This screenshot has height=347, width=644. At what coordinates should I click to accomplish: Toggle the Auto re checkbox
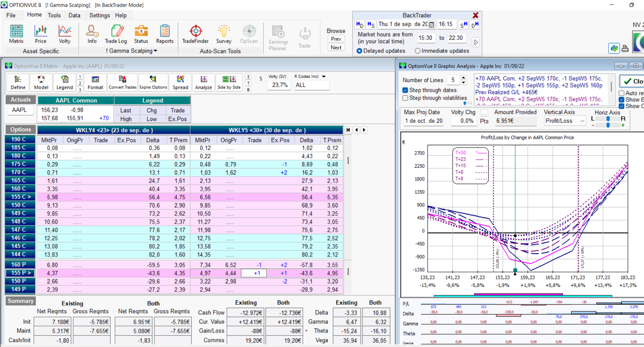(x=622, y=93)
